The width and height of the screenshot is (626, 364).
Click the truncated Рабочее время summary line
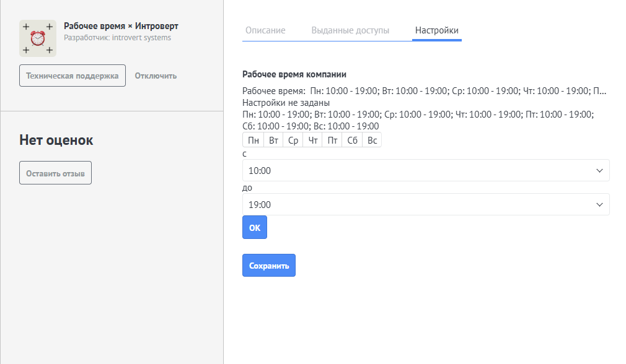(425, 91)
